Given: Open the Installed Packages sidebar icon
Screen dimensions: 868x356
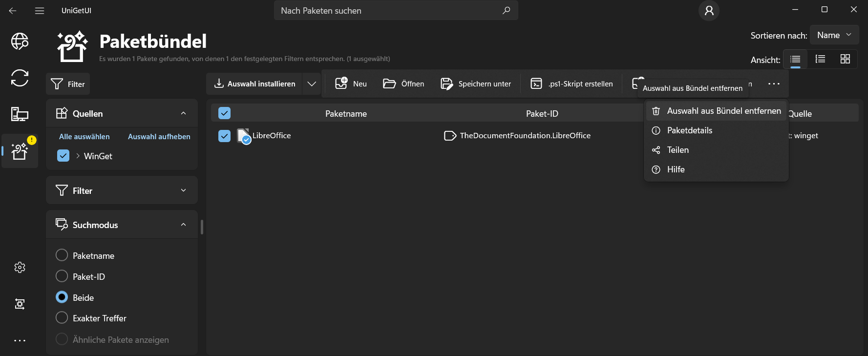Looking at the screenshot, I should tap(20, 114).
